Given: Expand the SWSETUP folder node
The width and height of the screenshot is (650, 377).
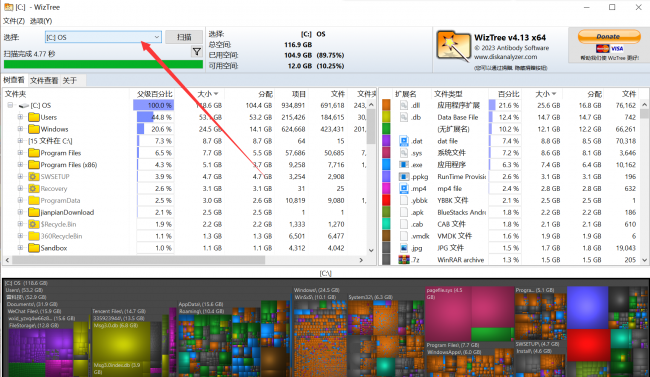Looking at the screenshot, I should pyautogui.click(x=20, y=177).
